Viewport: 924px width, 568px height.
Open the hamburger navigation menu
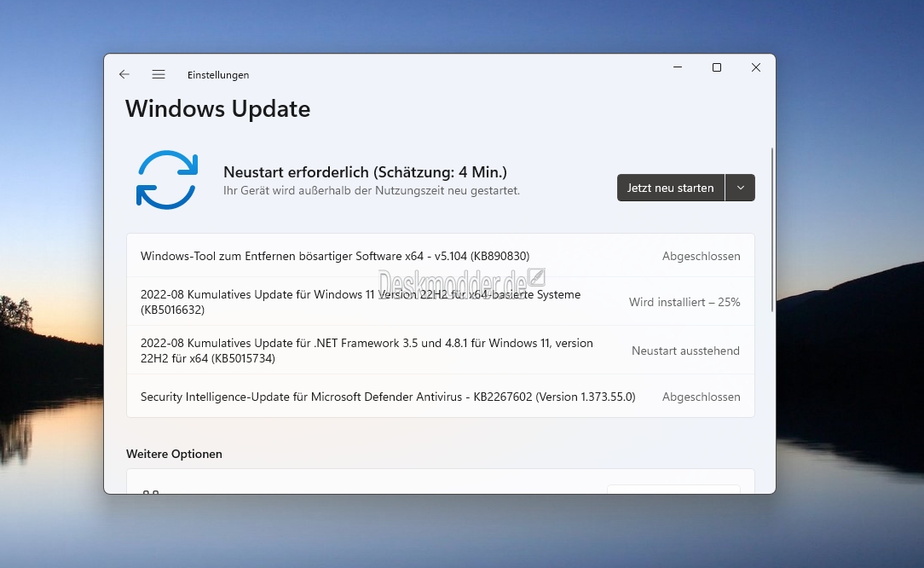tap(159, 74)
